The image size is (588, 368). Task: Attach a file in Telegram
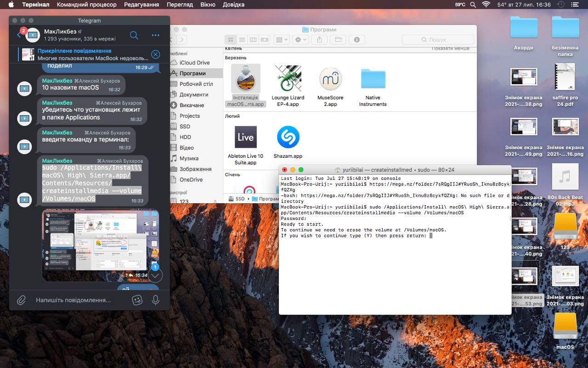tap(21, 300)
